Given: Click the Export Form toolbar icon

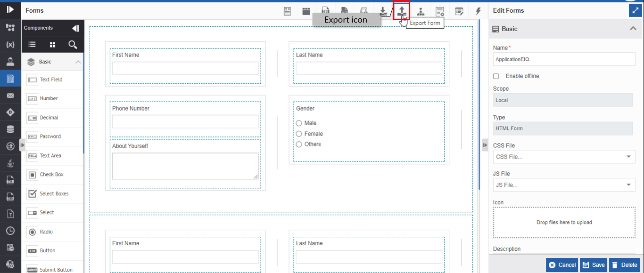Looking at the screenshot, I should pyautogui.click(x=401, y=10).
